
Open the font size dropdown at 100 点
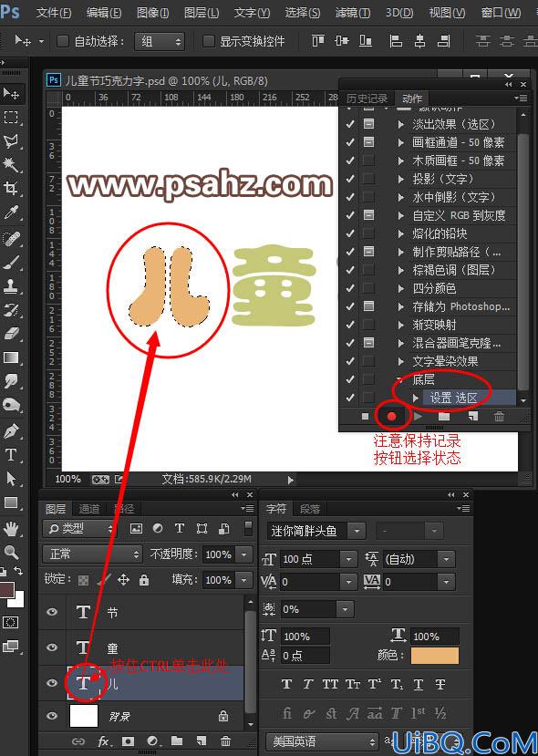tap(348, 559)
